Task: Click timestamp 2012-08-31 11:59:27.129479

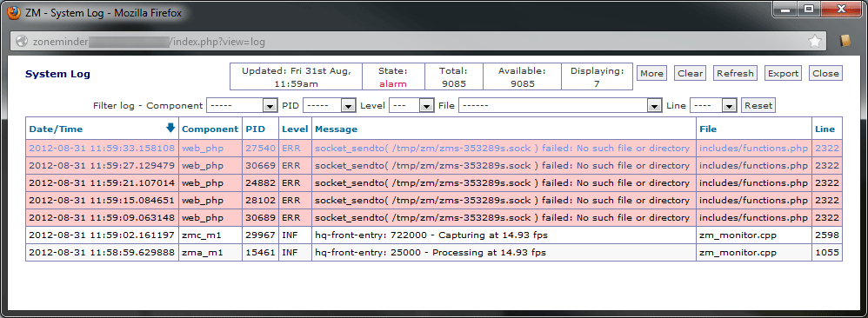Action: pos(102,165)
